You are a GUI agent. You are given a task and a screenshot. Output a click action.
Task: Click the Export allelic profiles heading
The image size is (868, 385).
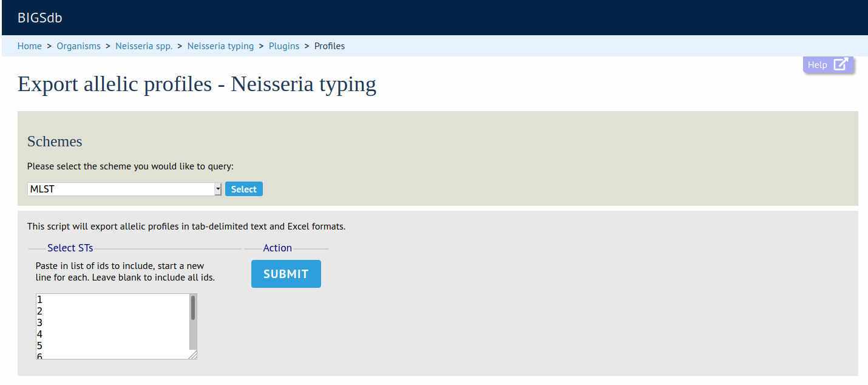197,84
